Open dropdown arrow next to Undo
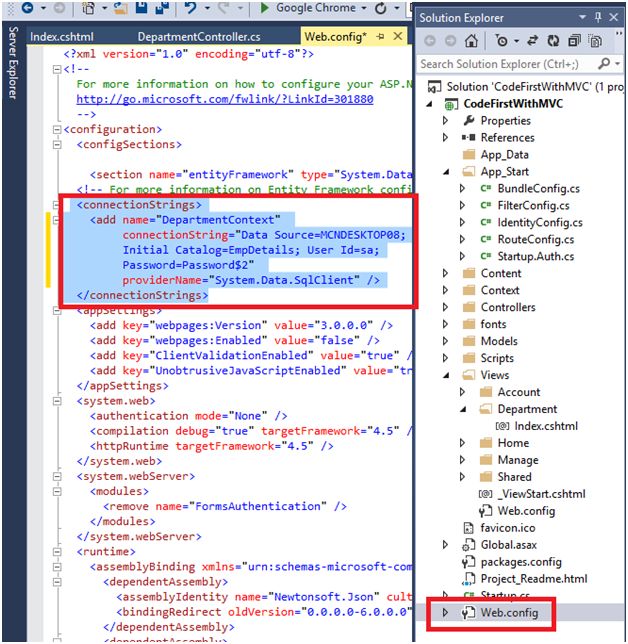This screenshot has width=628, height=644. [207, 8]
